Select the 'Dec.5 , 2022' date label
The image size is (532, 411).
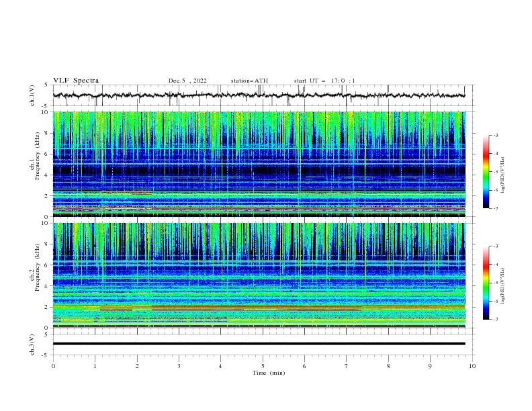tap(187, 81)
